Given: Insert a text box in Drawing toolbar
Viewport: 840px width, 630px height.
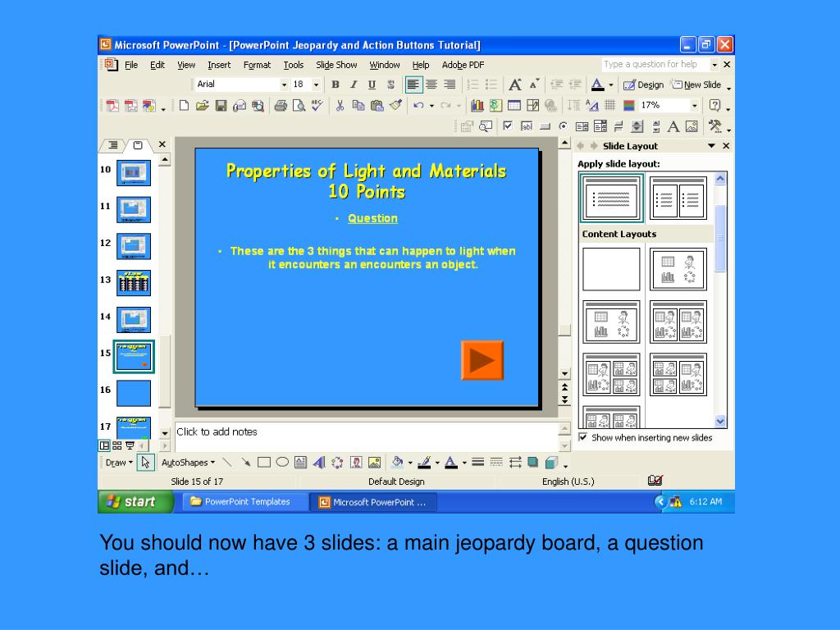Looking at the screenshot, I should [300, 463].
